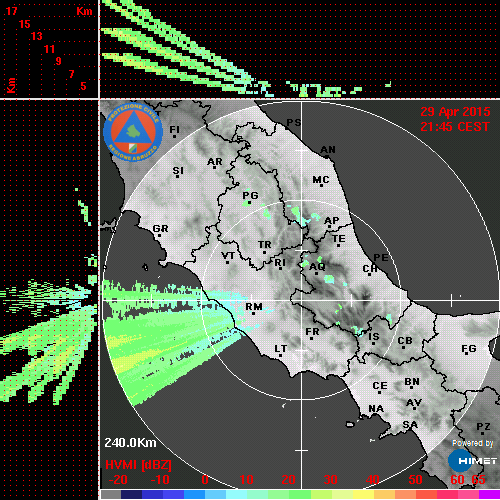Viewport: 500px width, 500px height.
Task: Click the IS city label on the map
Action: (x=374, y=337)
